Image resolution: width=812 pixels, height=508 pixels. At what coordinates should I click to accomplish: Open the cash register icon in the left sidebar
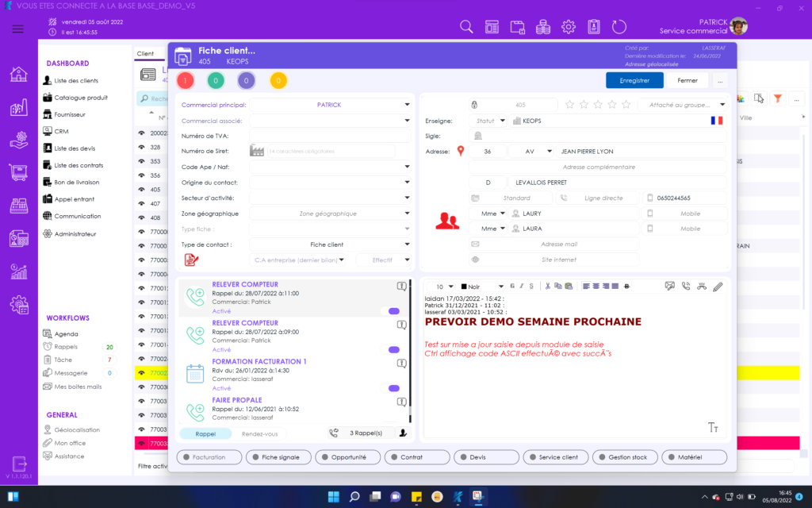click(x=19, y=206)
